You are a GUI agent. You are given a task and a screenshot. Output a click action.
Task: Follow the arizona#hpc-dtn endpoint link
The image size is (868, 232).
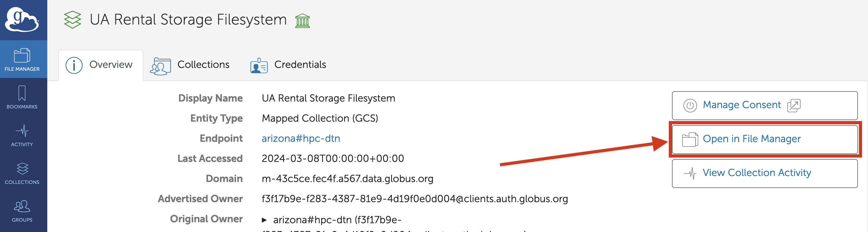pos(301,139)
